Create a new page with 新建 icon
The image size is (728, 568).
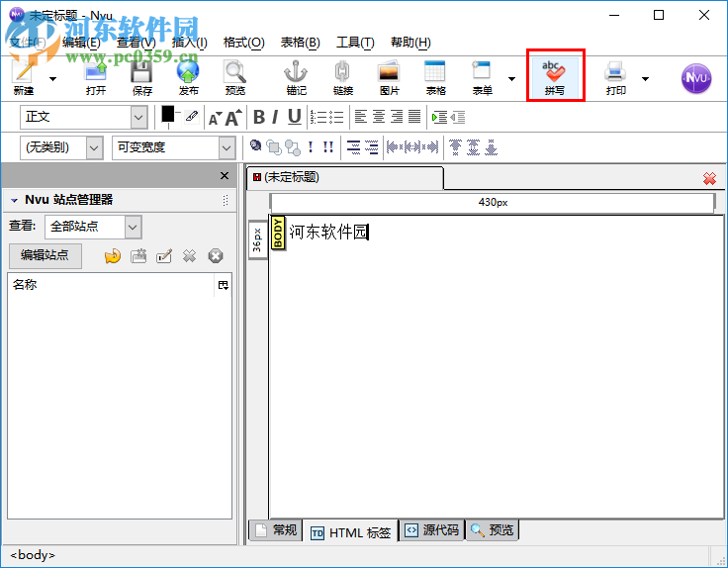tap(23, 77)
